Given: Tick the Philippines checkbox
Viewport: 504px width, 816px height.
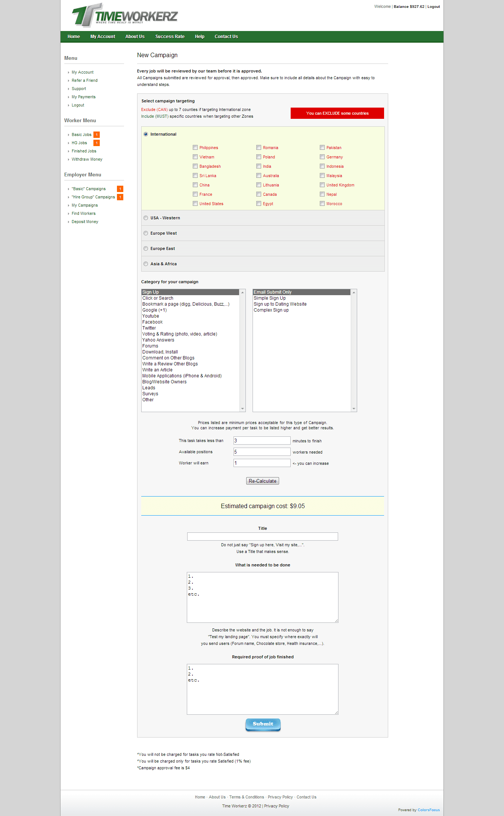Looking at the screenshot, I should 195,148.
